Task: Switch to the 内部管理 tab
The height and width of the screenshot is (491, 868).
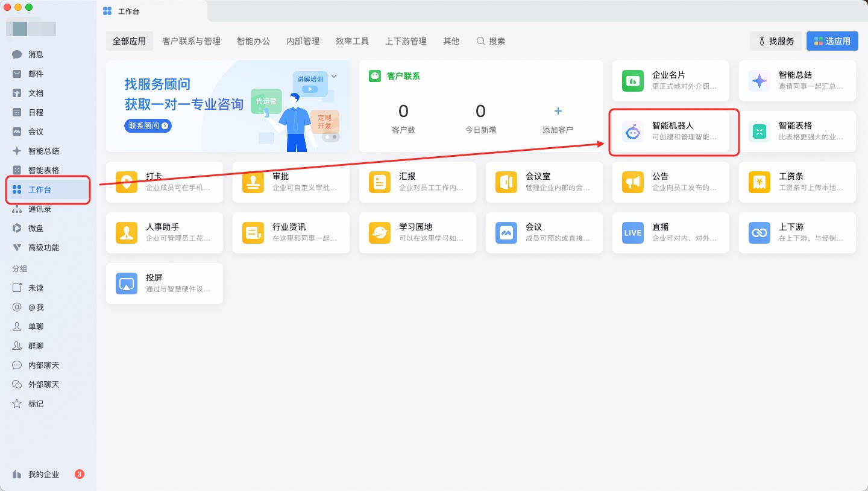Action: (x=303, y=41)
